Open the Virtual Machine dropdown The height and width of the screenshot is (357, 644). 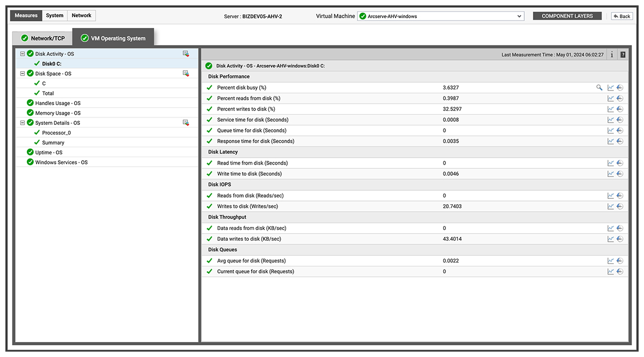pos(441,16)
